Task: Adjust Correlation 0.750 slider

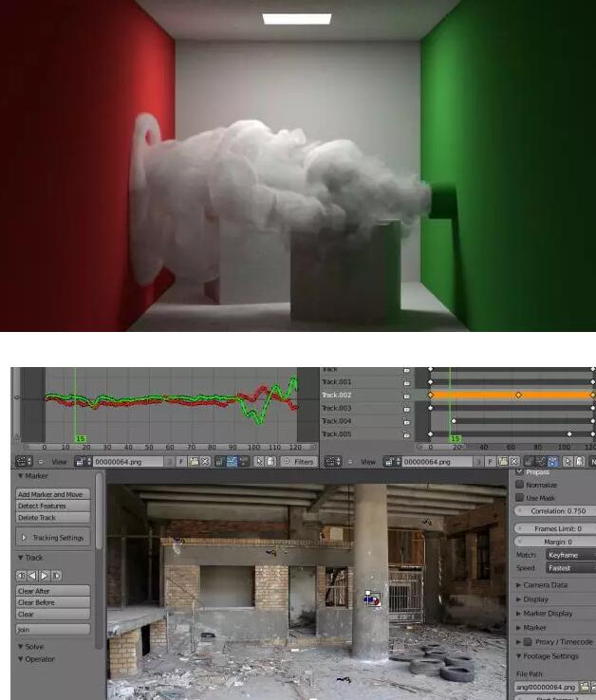Action: tap(555, 511)
